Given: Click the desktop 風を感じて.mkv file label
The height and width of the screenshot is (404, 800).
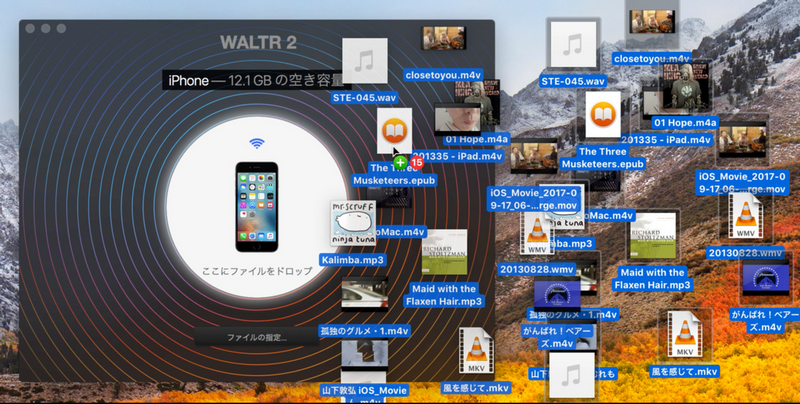Looking at the screenshot, I should (x=685, y=371).
